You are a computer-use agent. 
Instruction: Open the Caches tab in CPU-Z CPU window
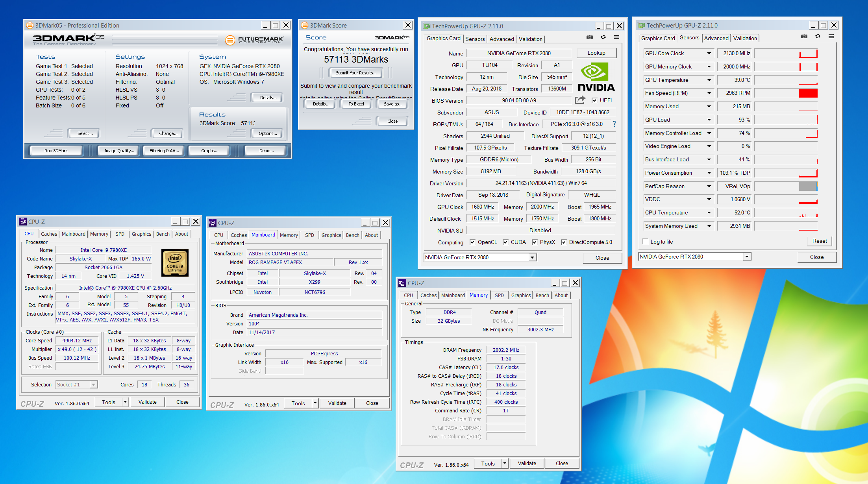49,234
